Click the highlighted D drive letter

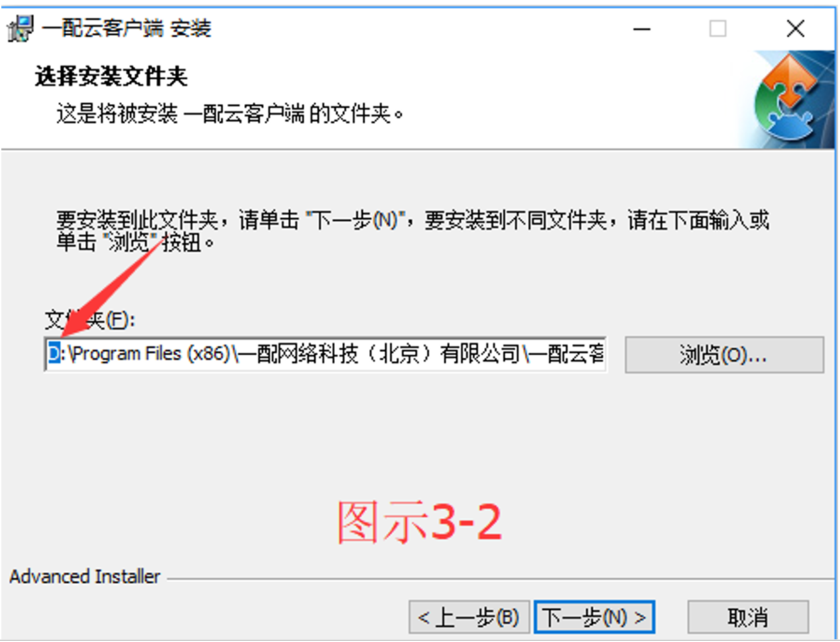click(54, 354)
